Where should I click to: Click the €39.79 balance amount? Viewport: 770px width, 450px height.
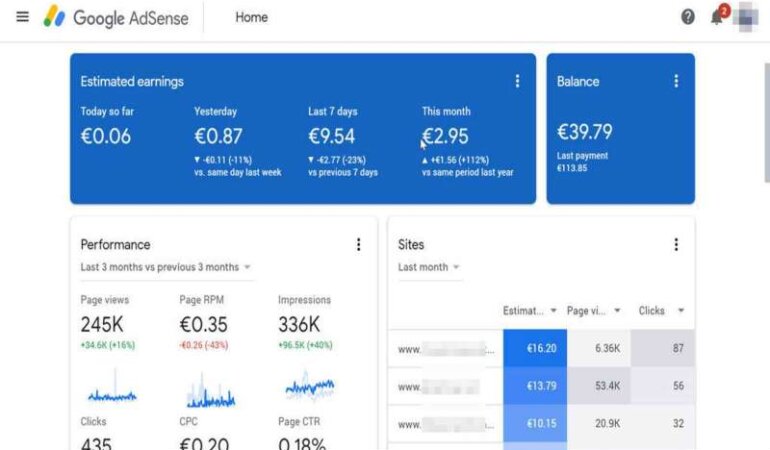point(585,132)
